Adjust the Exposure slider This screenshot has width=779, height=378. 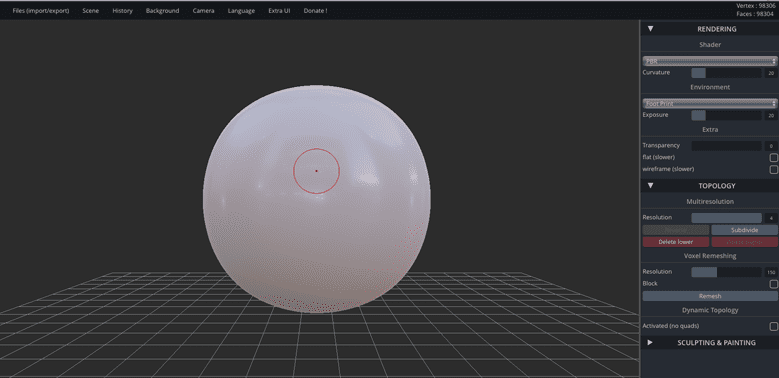(x=726, y=115)
